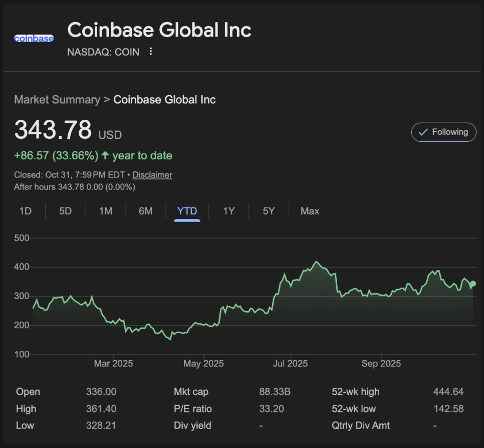This screenshot has height=448, width=484.
Task: Go to the Market Summary breadcrumb link
Action: pos(57,99)
